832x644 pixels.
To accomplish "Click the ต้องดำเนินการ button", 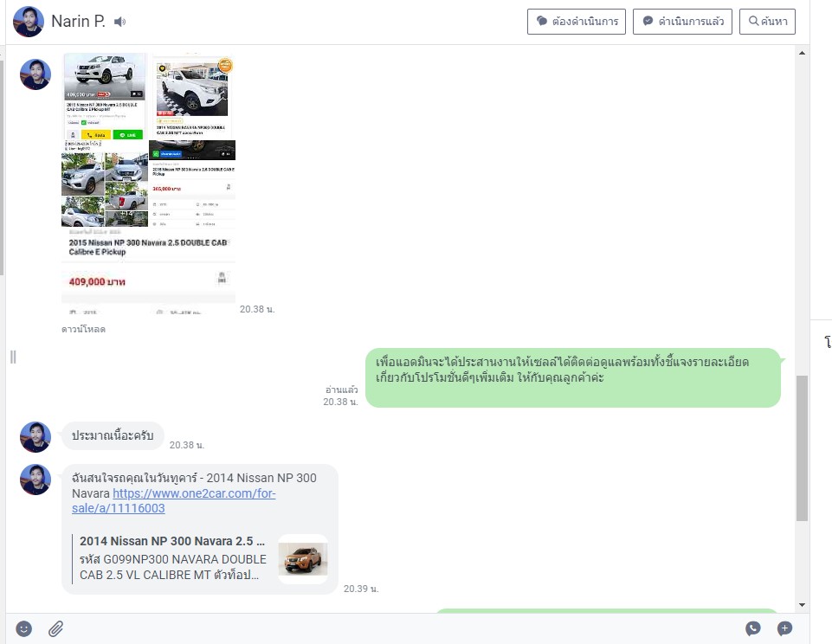I will 577,22.
